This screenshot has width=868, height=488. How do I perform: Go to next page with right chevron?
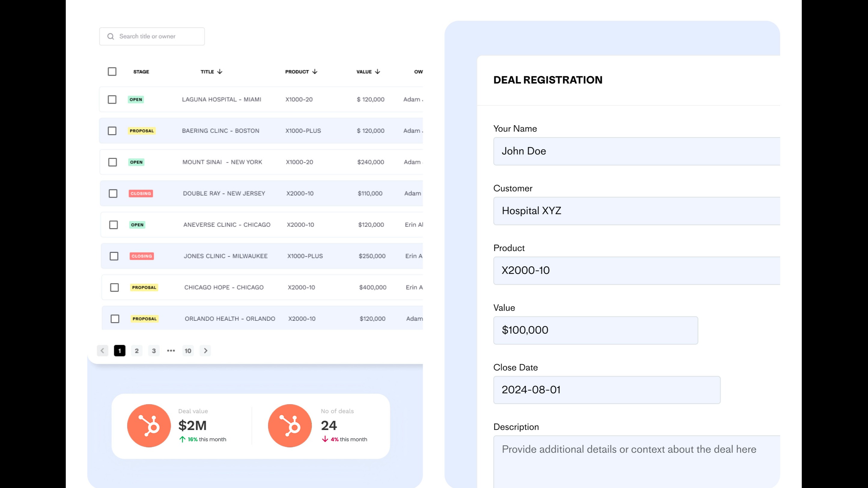coord(205,350)
